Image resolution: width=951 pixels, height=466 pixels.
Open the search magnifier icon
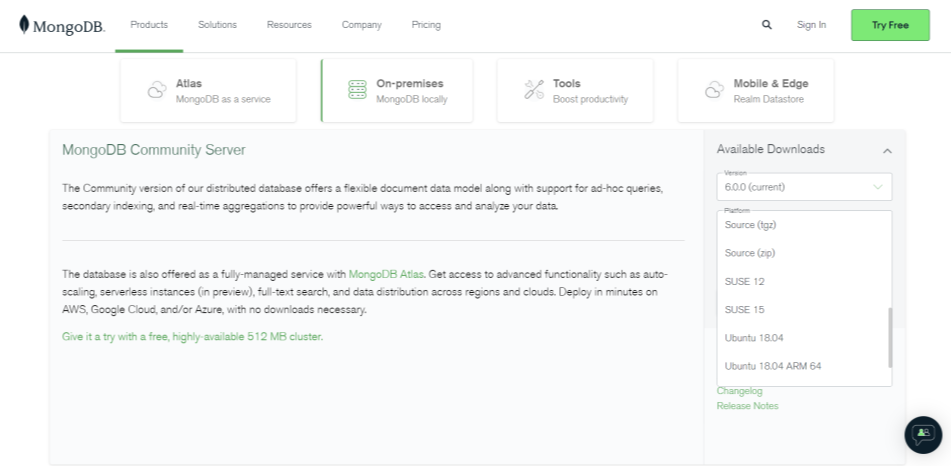pos(767,25)
